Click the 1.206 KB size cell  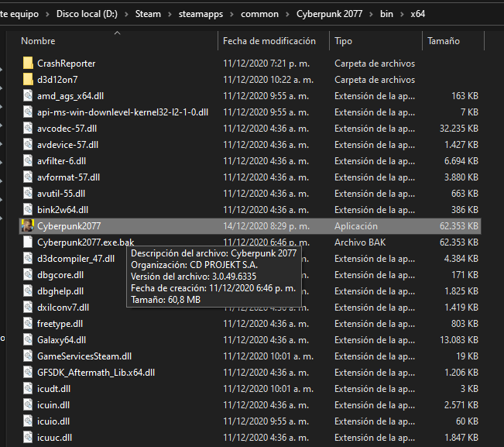coord(461,373)
